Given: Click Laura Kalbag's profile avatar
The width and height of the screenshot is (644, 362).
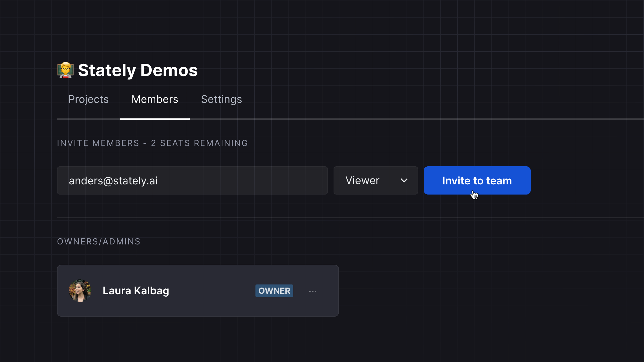Looking at the screenshot, I should tap(80, 291).
